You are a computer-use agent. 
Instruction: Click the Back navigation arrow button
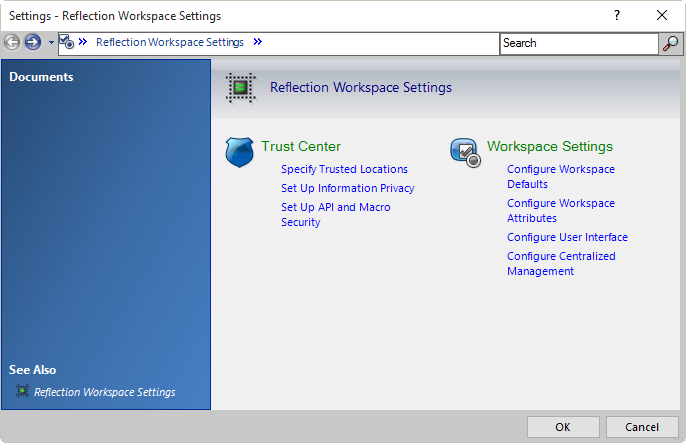click(12, 42)
